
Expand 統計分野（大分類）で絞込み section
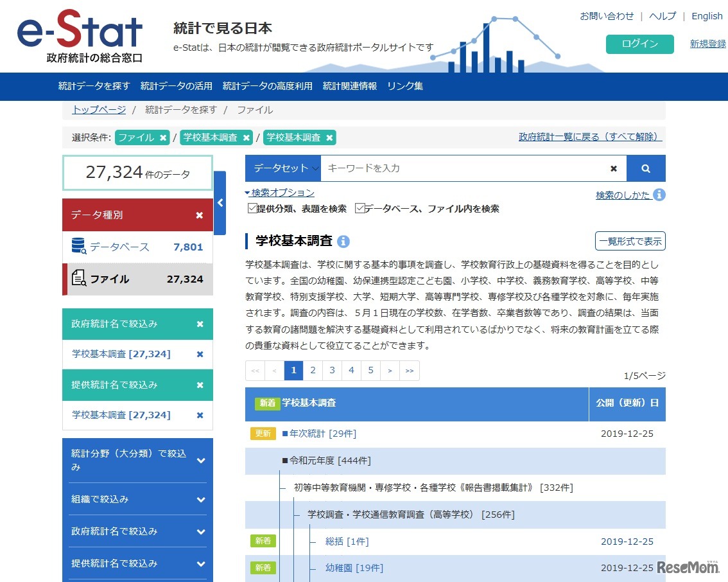click(x=137, y=460)
